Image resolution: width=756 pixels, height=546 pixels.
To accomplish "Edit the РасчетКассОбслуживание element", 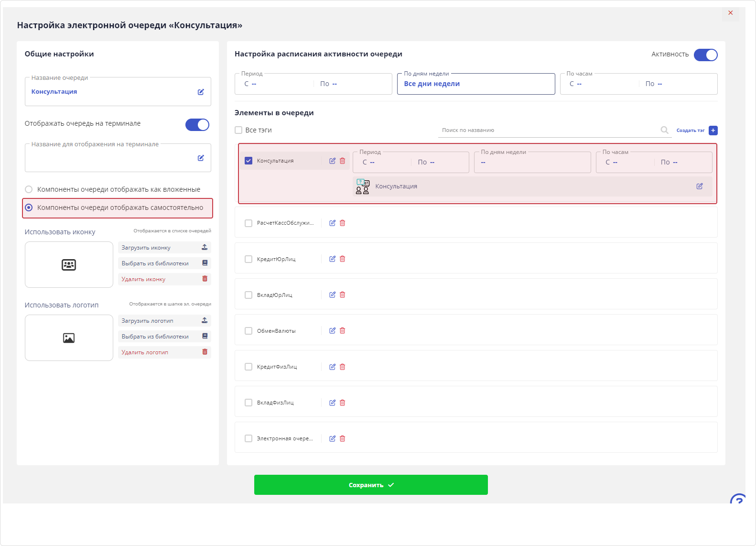I will [x=332, y=223].
